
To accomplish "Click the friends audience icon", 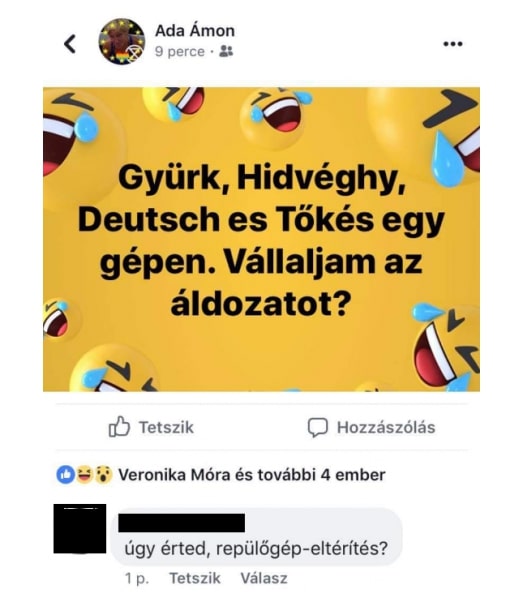I will click(226, 51).
